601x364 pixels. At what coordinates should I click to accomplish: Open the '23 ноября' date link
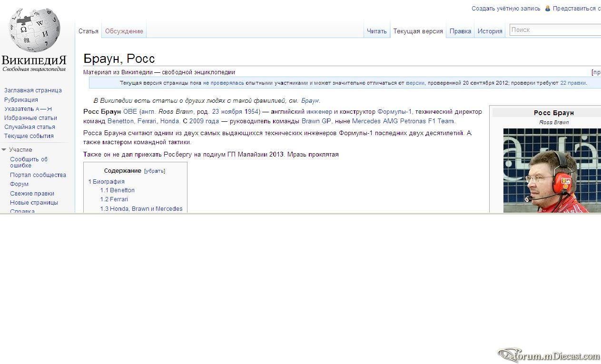(x=228, y=112)
